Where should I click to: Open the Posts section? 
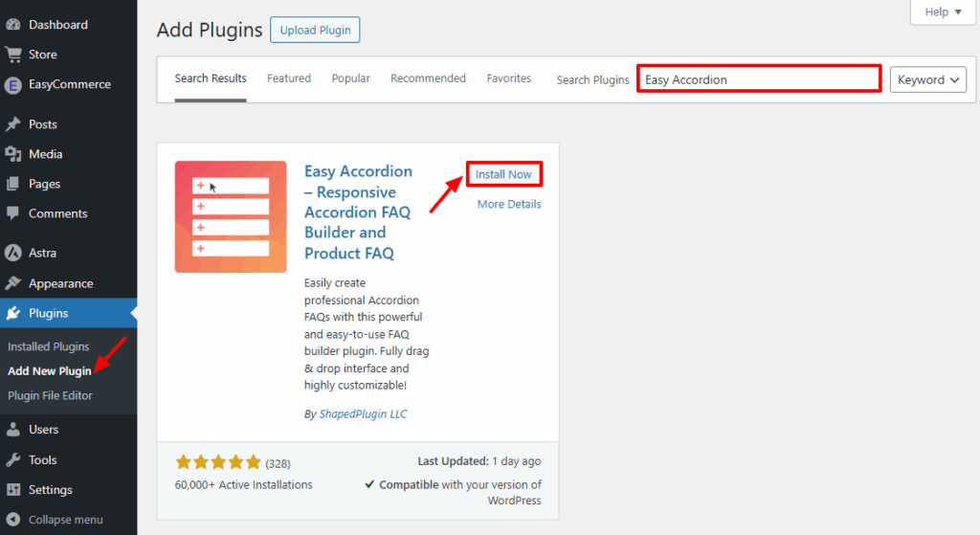pyautogui.click(x=42, y=123)
